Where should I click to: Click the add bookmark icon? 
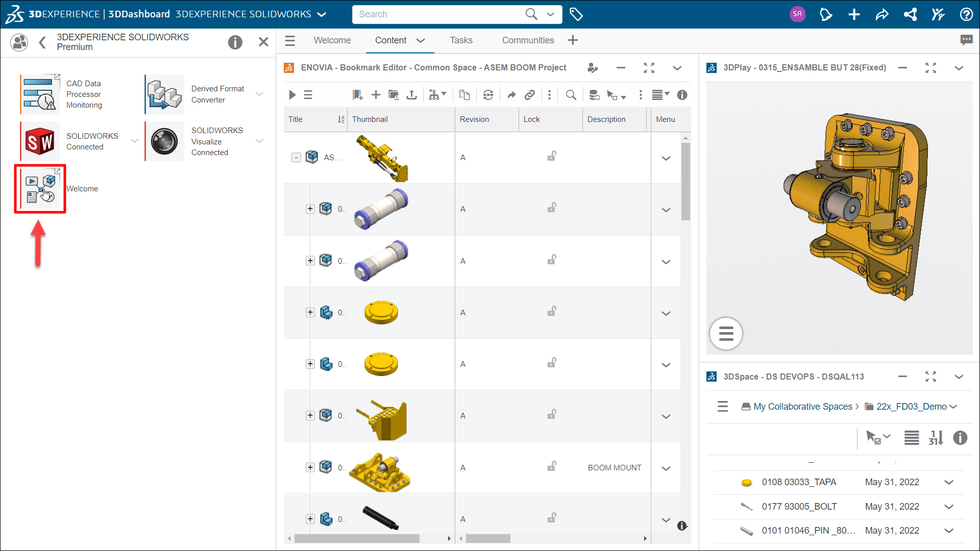(357, 95)
